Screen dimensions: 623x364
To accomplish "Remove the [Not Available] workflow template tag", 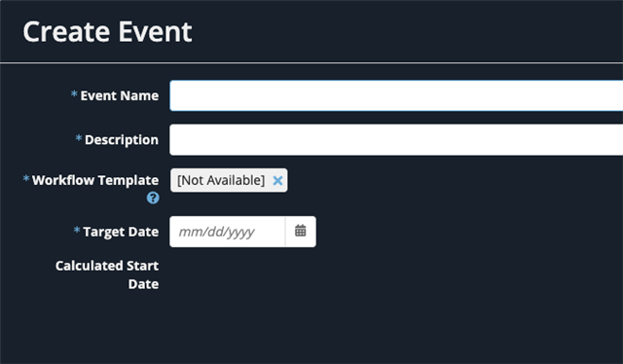I will [x=277, y=180].
